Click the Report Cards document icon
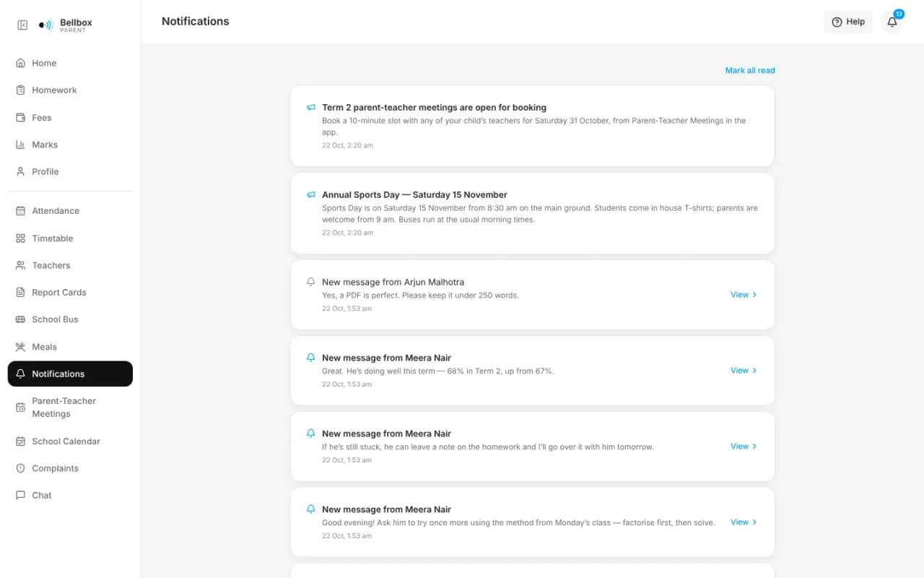The image size is (924, 578). pos(20,293)
